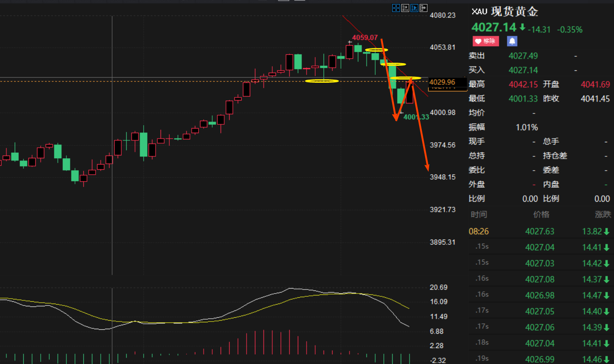Screen dimensions: 614x364
Task: Click the 3895.31 price axis label
Action: point(443,242)
